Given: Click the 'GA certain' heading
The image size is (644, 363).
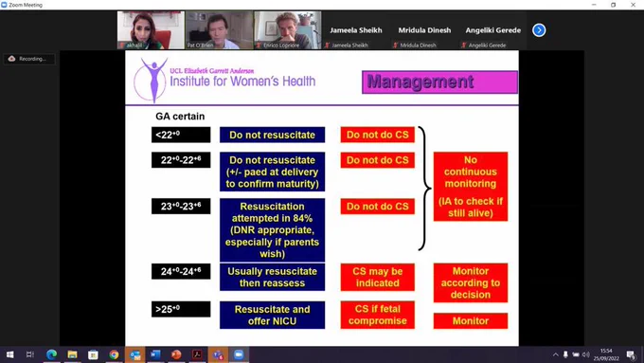Looking at the screenshot, I should [x=180, y=117].
